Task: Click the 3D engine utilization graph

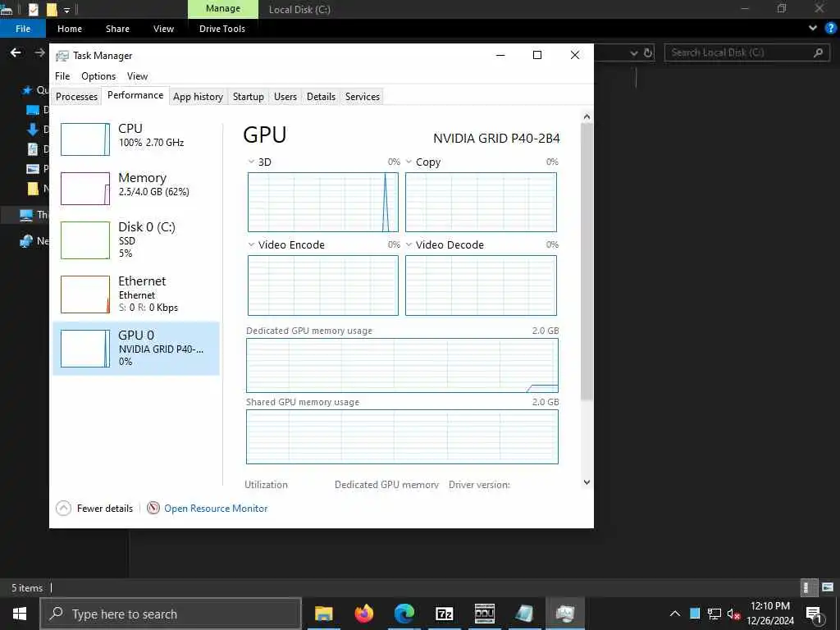Action: (323, 202)
